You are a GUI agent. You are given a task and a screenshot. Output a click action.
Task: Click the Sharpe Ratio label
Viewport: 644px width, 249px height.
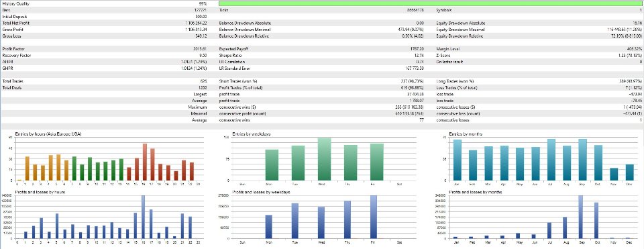[x=231, y=56]
